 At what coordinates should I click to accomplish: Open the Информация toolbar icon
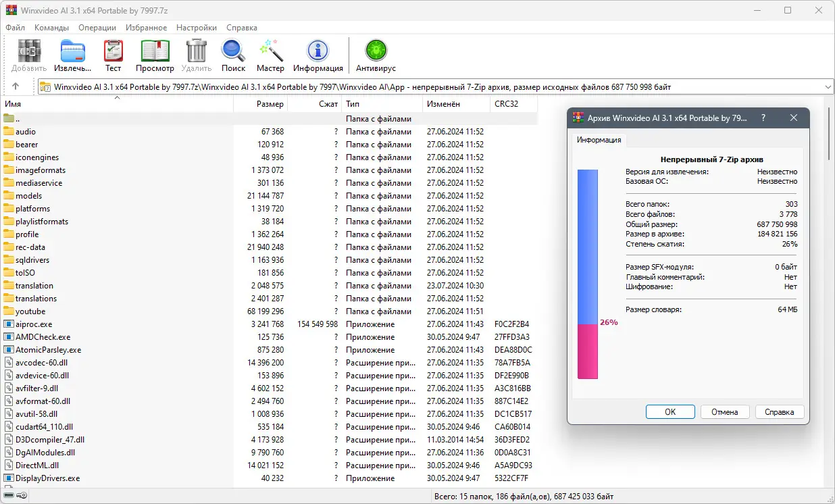pos(318,51)
